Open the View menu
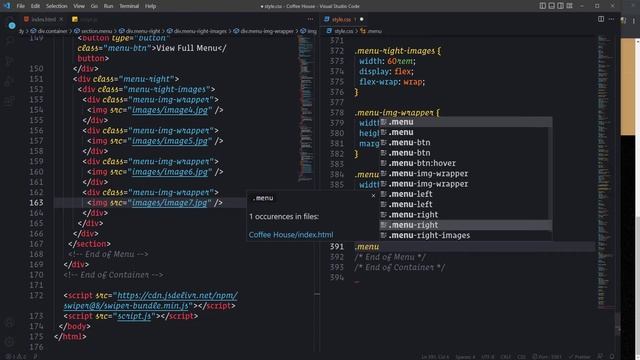The height and width of the screenshot is (360, 640). tap(79, 6)
